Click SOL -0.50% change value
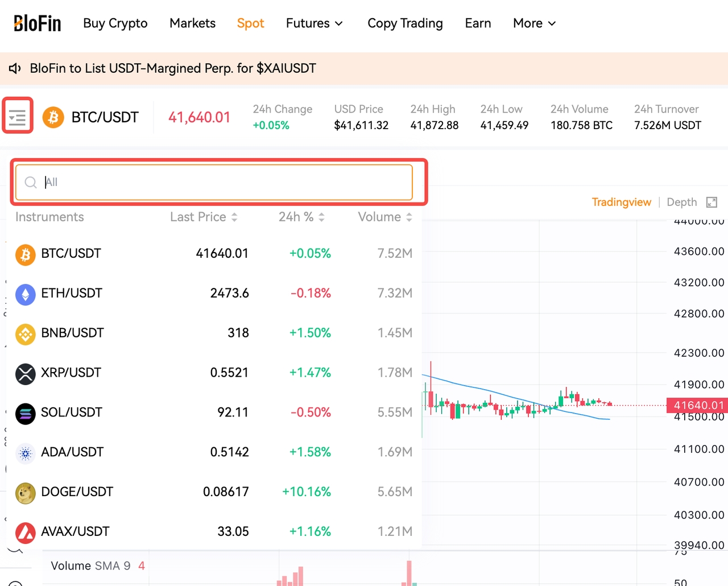The width and height of the screenshot is (728, 586). pos(311,412)
